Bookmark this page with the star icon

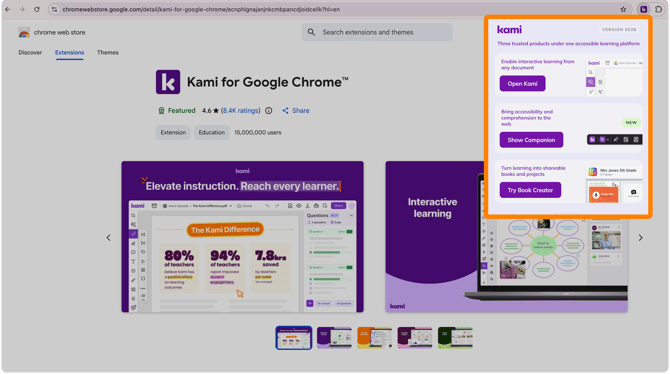pos(623,9)
